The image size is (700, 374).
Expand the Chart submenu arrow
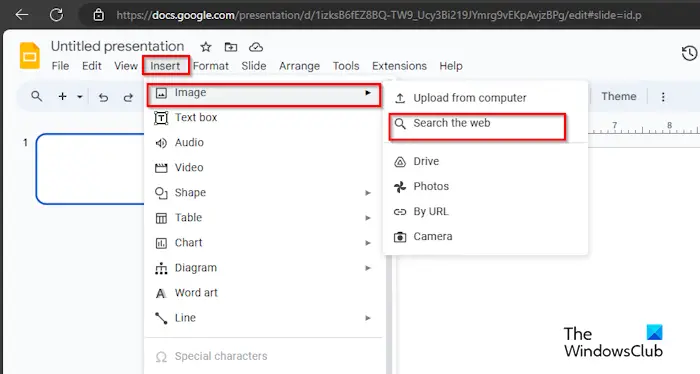click(x=368, y=243)
